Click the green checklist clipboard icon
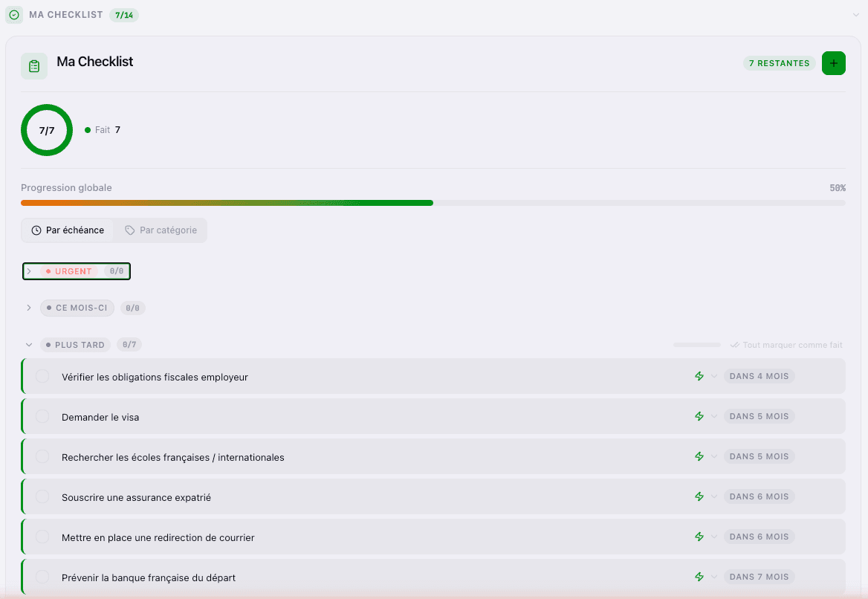868x599 pixels. tap(34, 65)
